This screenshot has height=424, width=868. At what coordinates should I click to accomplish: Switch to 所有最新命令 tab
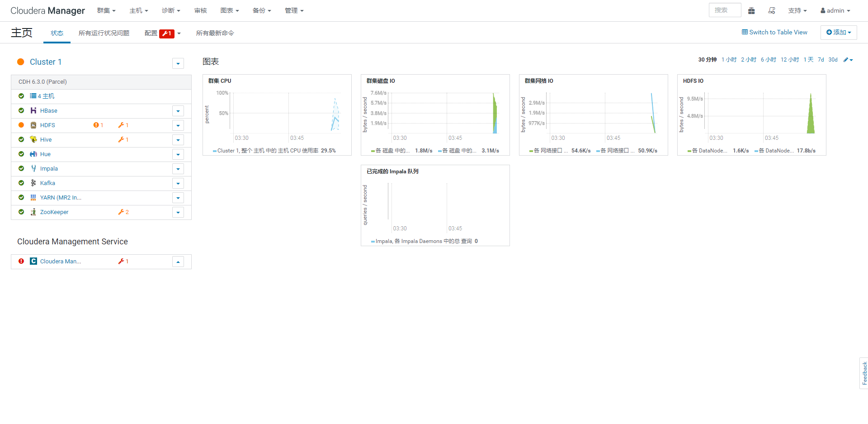tap(215, 33)
